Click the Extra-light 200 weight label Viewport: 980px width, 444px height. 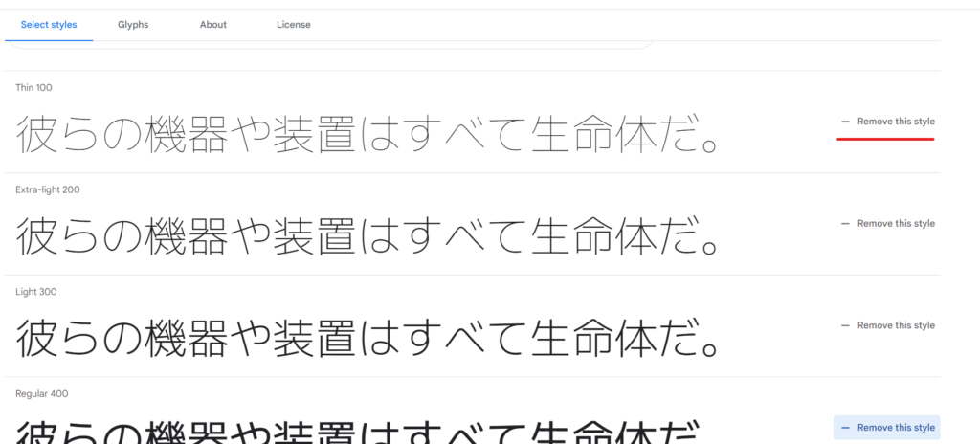click(48, 189)
